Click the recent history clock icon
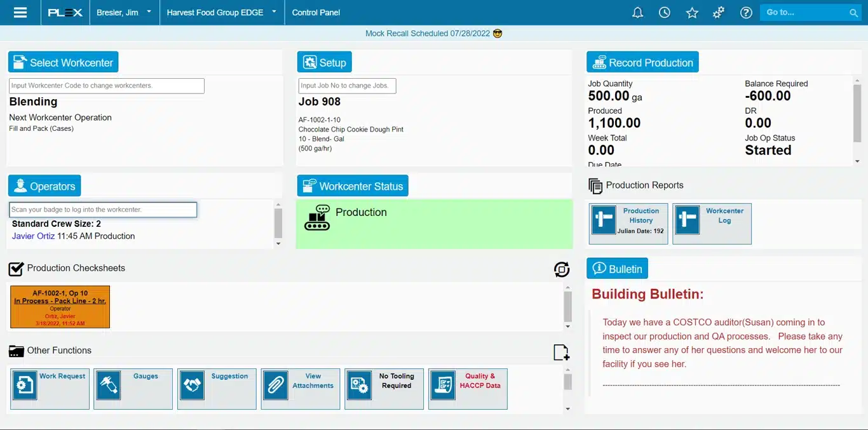Screen dimensions: 868x430 (664, 12)
